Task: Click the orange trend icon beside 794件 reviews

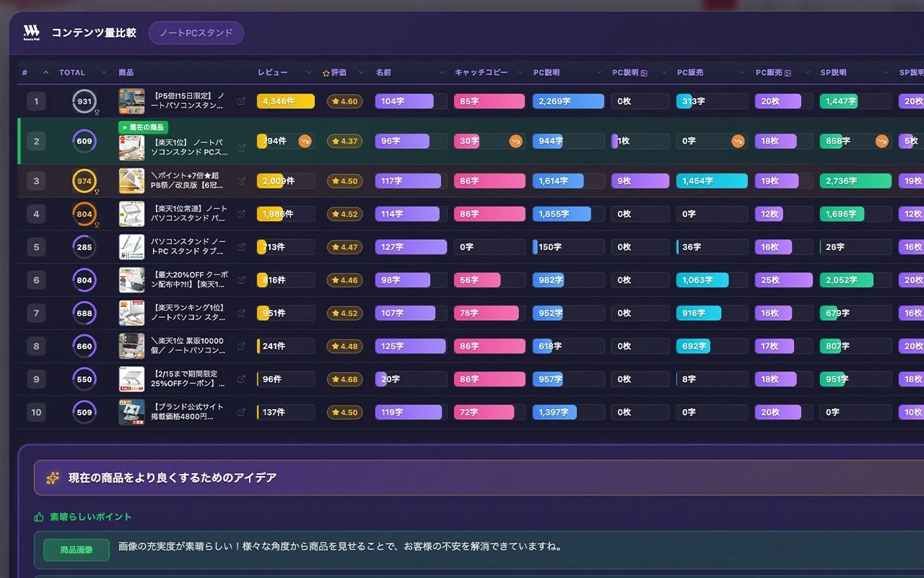Action: [x=305, y=140]
